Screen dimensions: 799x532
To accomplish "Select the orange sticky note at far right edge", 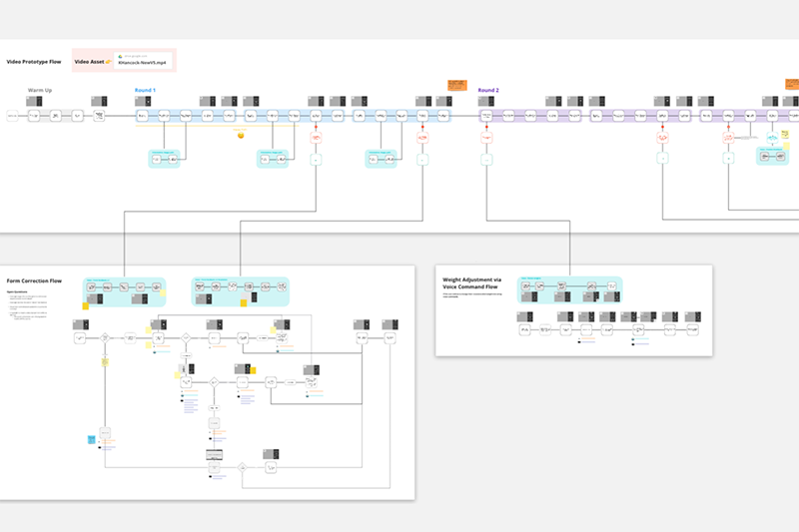I will (795, 86).
